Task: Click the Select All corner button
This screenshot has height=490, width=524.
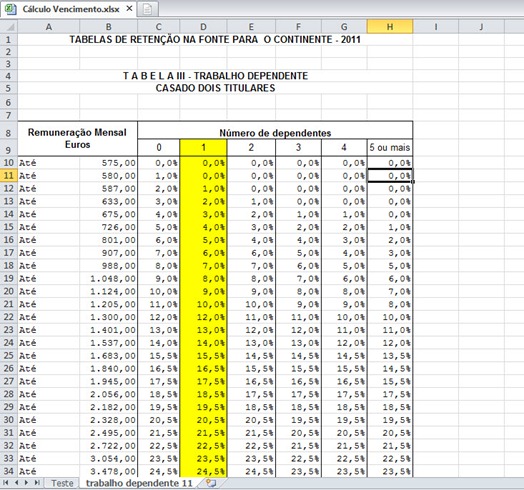Action: tap(9, 27)
